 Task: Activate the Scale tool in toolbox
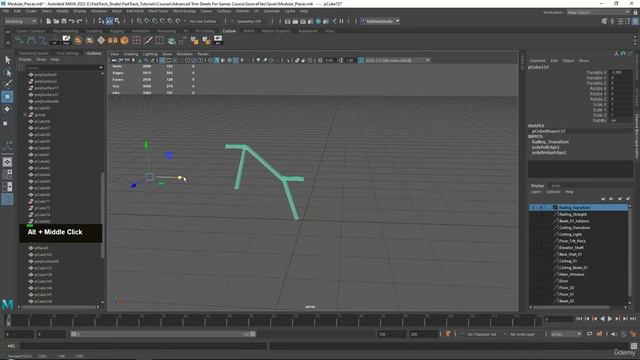pyautogui.click(x=6, y=123)
